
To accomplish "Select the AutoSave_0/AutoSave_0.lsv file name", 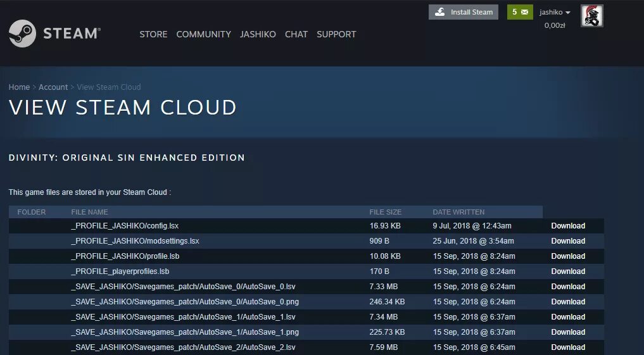I will 183,287.
